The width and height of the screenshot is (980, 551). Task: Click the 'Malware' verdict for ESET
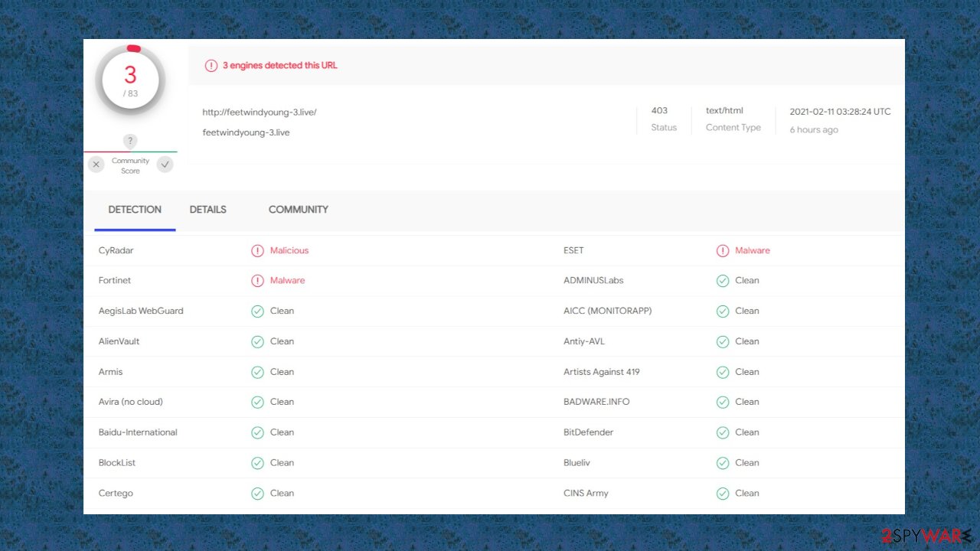tap(753, 251)
